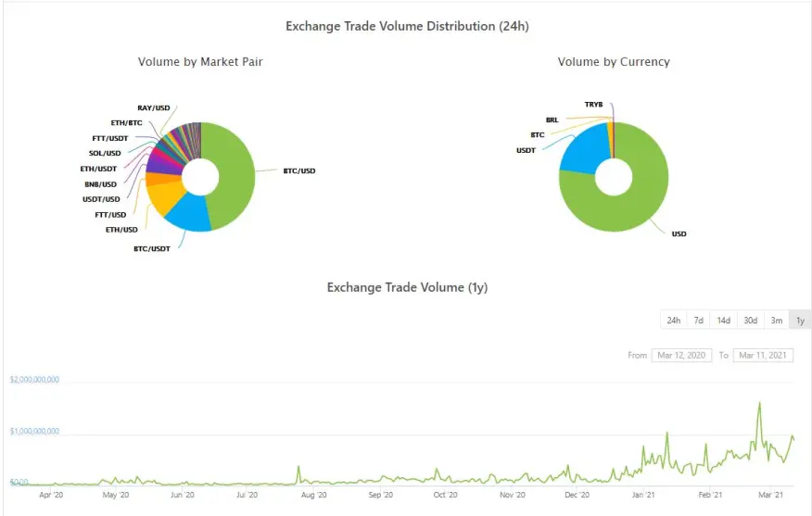This screenshot has width=812, height=516.
Task: Click the Jan '21 axis label
Action: click(x=643, y=495)
